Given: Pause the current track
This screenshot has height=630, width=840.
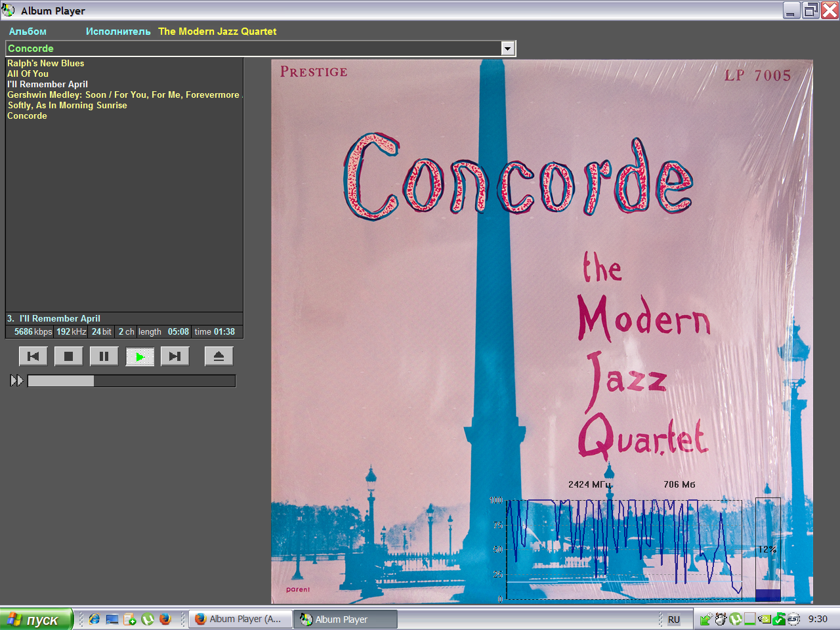Looking at the screenshot, I should point(104,356).
